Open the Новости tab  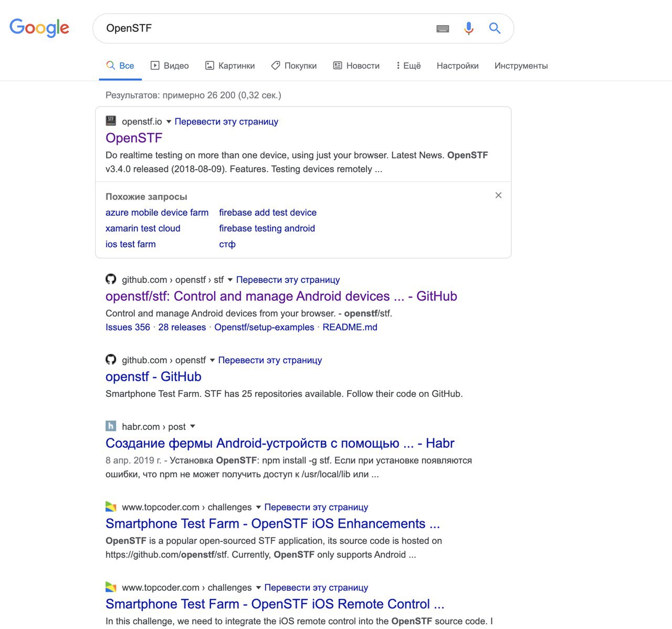tap(356, 66)
